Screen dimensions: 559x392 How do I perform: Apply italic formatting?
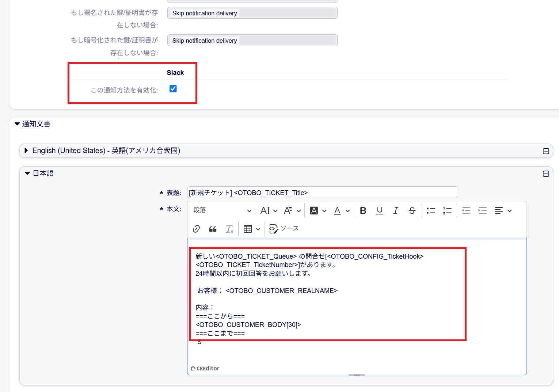[396, 210]
